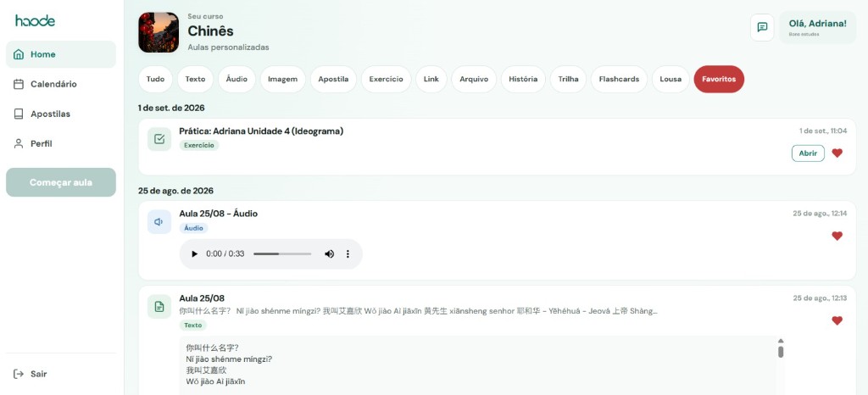
Task: Open Prática: Adriana Unidade 4 (Ideograma) title
Action: (261, 131)
